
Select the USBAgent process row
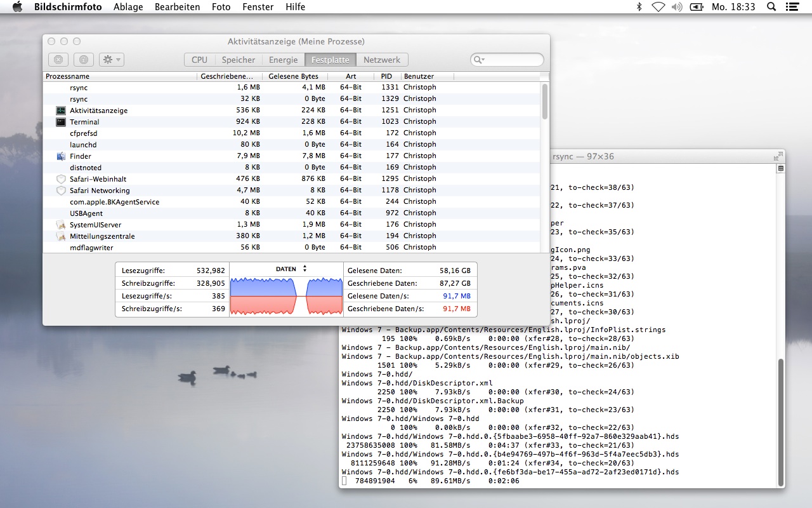tap(291, 213)
